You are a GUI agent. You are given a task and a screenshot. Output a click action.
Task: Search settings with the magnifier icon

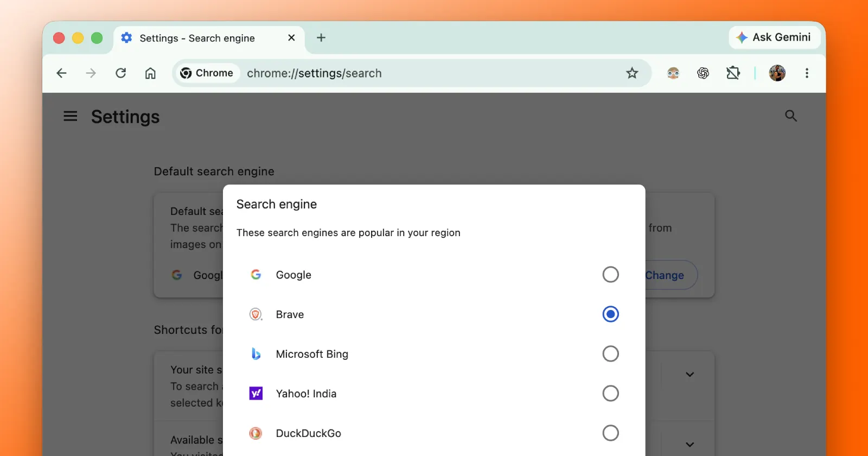791,116
